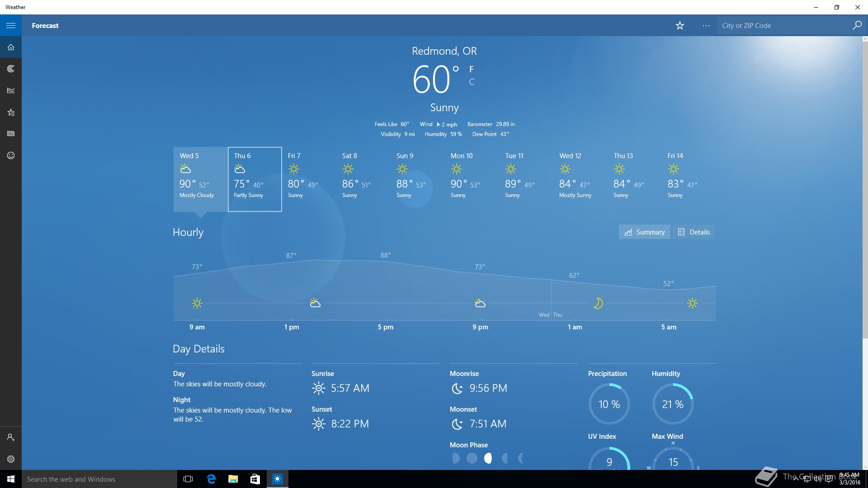The height and width of the screenshot is (488, 868).
Task: Show the hourly Summary view
Action: click(x=644, y=232)
